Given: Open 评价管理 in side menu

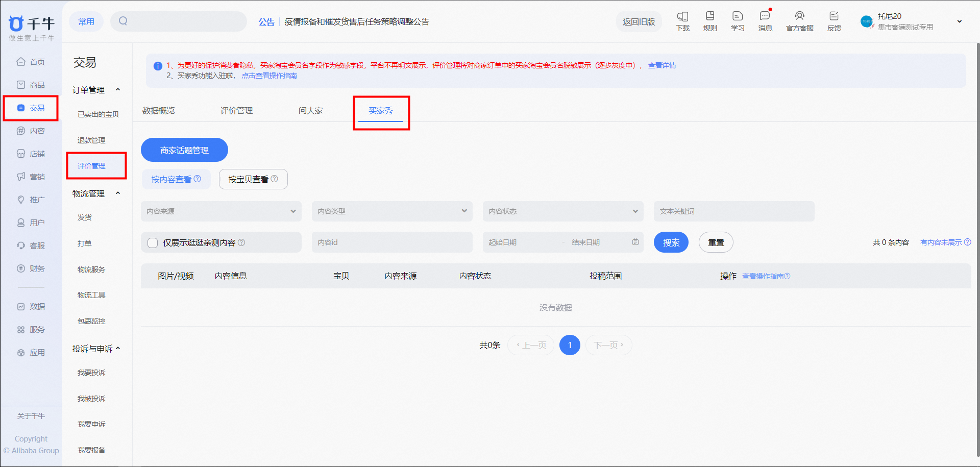Looking at the screenshot, I should [x=91, y=166].
